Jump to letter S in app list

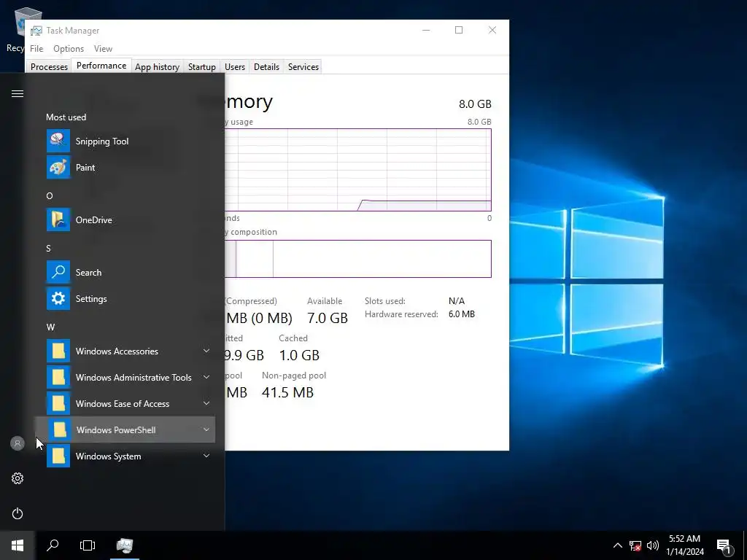tap(48, 248)
